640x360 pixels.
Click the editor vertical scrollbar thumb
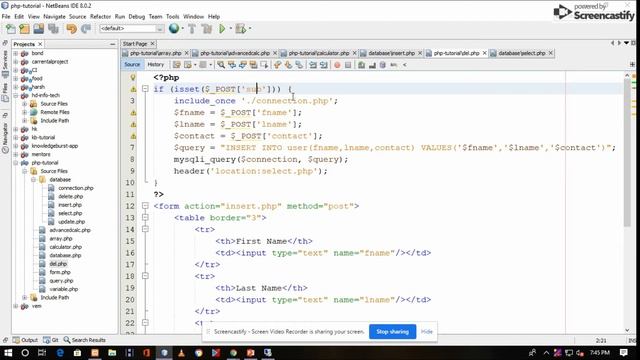tap(627, 153)
